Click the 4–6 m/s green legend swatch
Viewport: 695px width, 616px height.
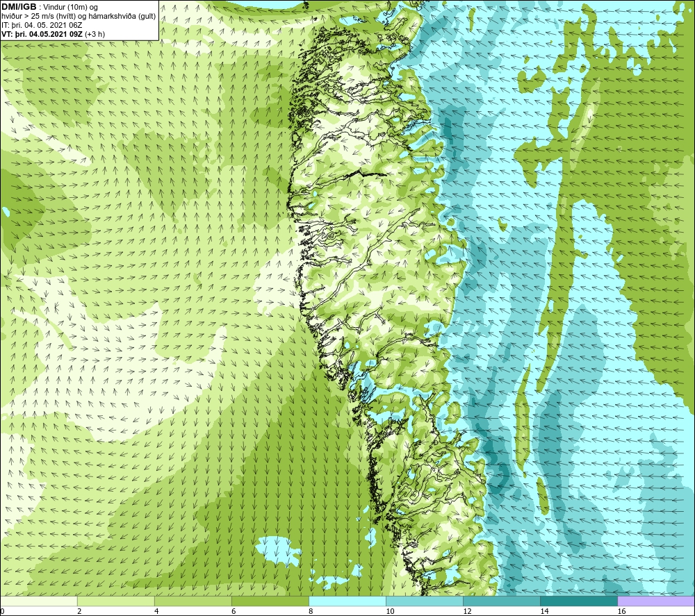point(193,601)
